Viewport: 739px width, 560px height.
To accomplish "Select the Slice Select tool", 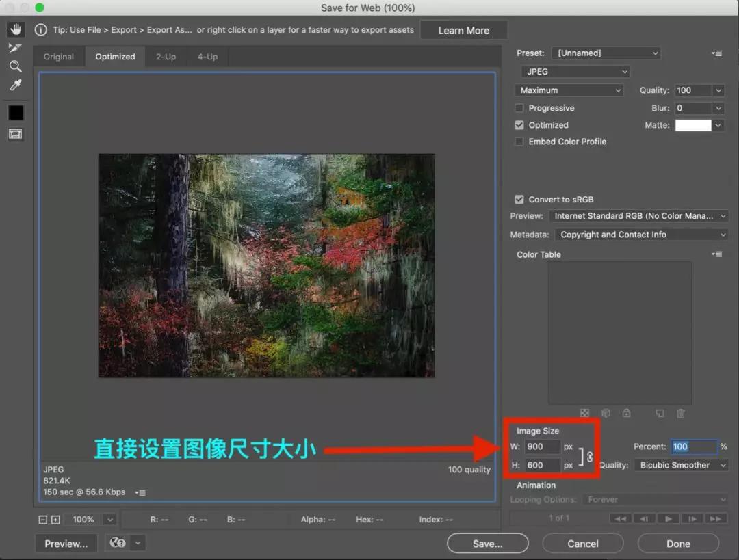I will 15,48.
